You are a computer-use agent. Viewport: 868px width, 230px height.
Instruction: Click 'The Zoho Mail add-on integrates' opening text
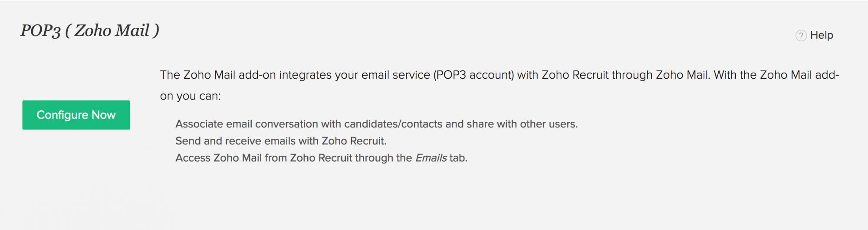point(246,75)
